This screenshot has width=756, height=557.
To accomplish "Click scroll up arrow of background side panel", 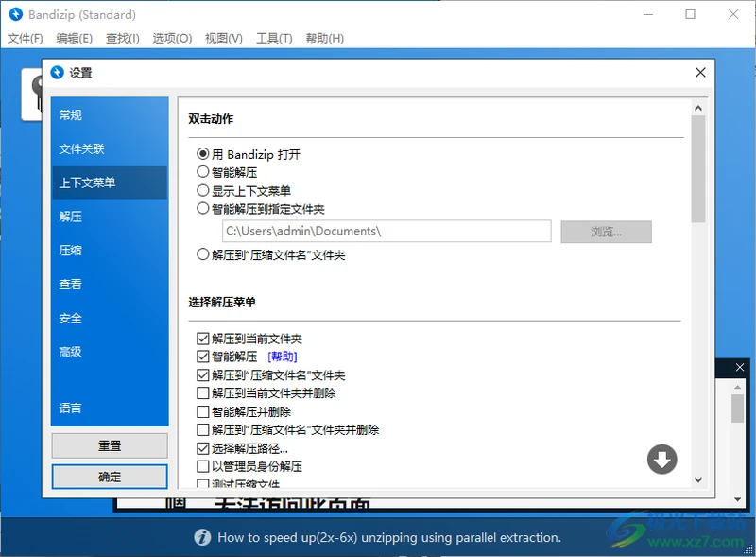I will click(x=738, y=387).
